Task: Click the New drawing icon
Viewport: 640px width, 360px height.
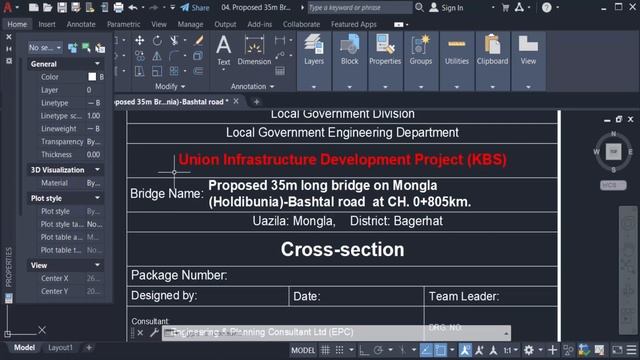Action: pyautogui.click(x=34, y=7)
